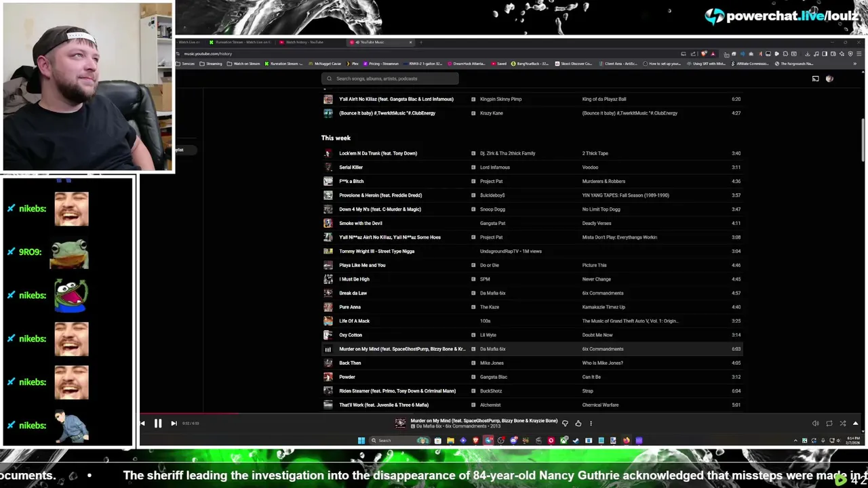Expand the now playing queue arrow
Image resolution: width=868 pixels, height=488 pixels.
click(855, 423)
